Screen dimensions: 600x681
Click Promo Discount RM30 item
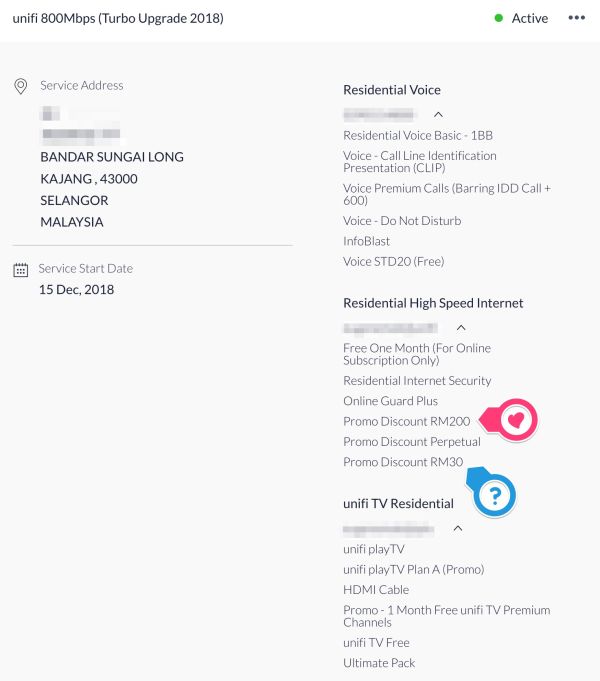pyautogui.click(x=403, y=462)
